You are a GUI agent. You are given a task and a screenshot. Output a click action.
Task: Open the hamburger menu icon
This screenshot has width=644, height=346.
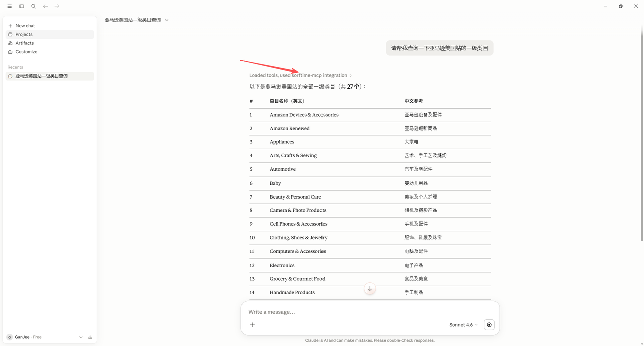coord(9,6)
